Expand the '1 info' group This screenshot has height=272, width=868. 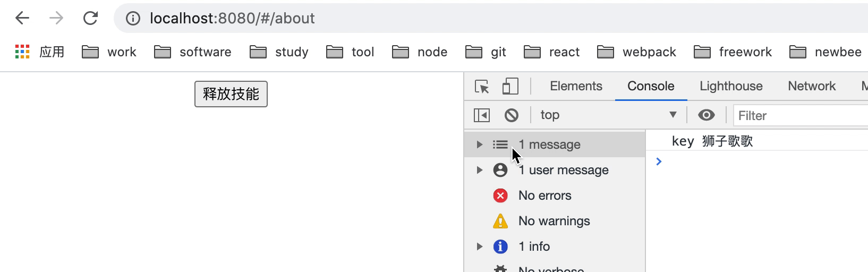point(480,246)
